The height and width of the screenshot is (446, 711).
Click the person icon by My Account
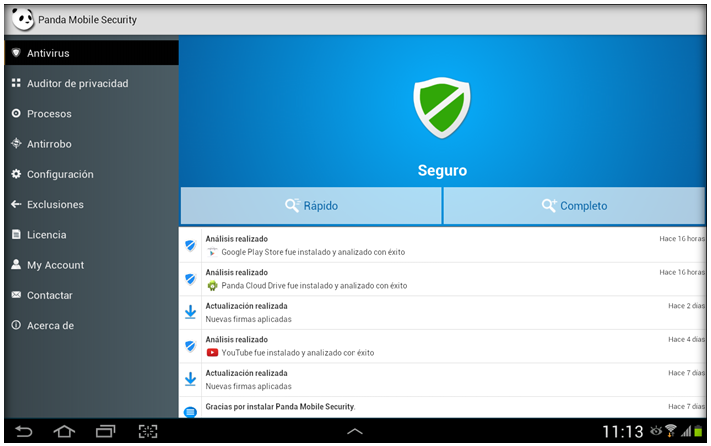(x=16, y=264)
